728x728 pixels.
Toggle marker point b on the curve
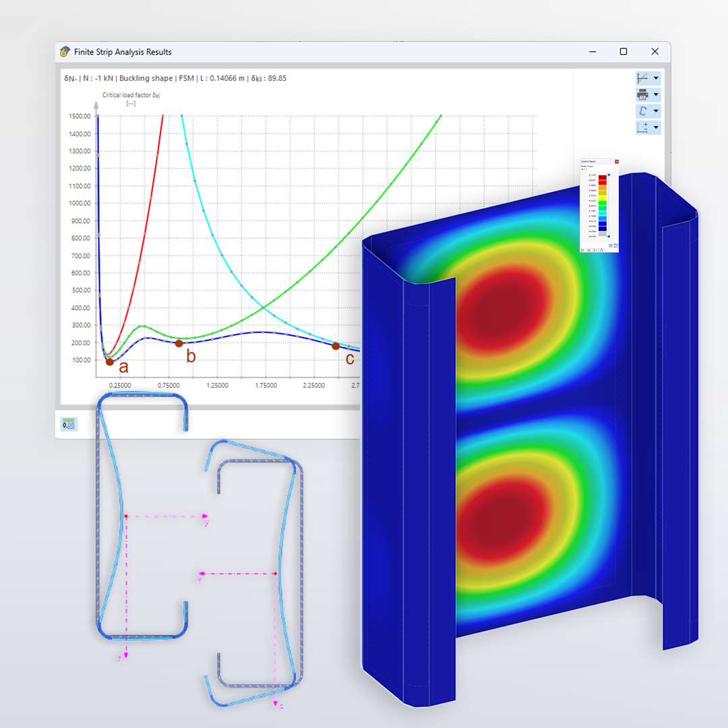coord(179,344)
